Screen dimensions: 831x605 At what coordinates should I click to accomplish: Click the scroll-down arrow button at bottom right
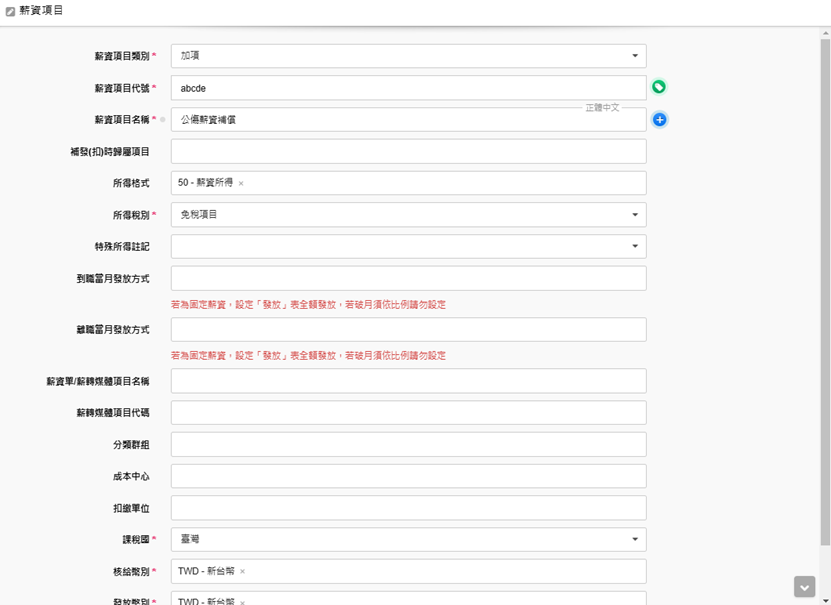coord(804,586)
